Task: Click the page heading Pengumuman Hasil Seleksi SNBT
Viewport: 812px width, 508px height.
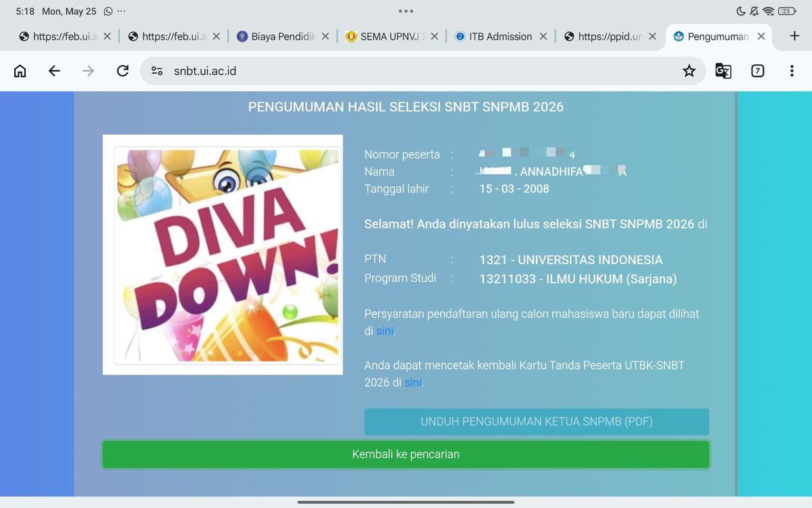Action: click(x=406, y=107)
